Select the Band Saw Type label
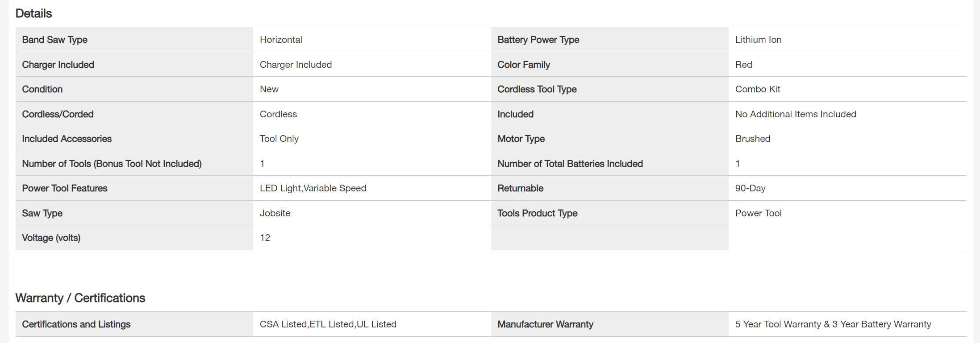 click(x=54, y=40)
